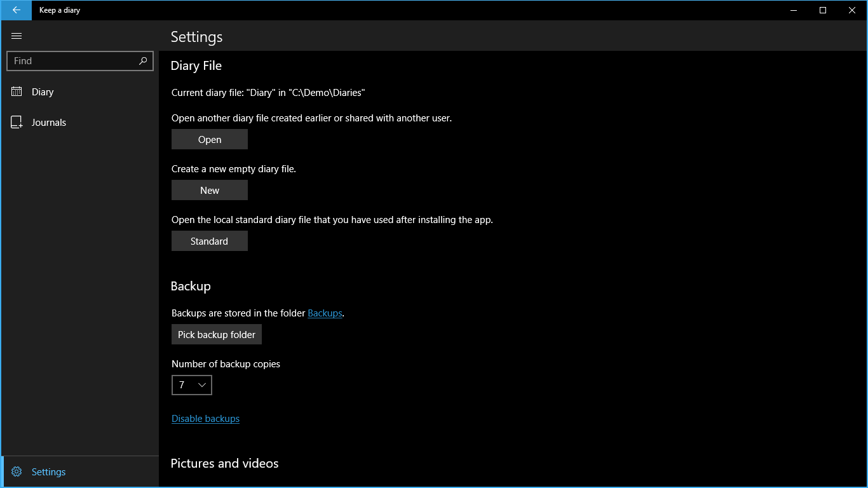Click the Disable backups link
Screen dimensions: 868x488
pos(205,419)
